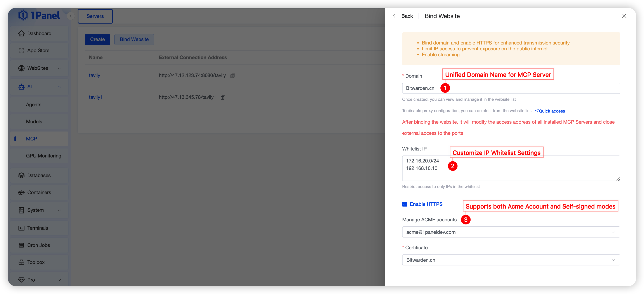The width and height of the screenshot is (644, 294).
Task: Select the Servers tab
Action: tap(95, 16)
